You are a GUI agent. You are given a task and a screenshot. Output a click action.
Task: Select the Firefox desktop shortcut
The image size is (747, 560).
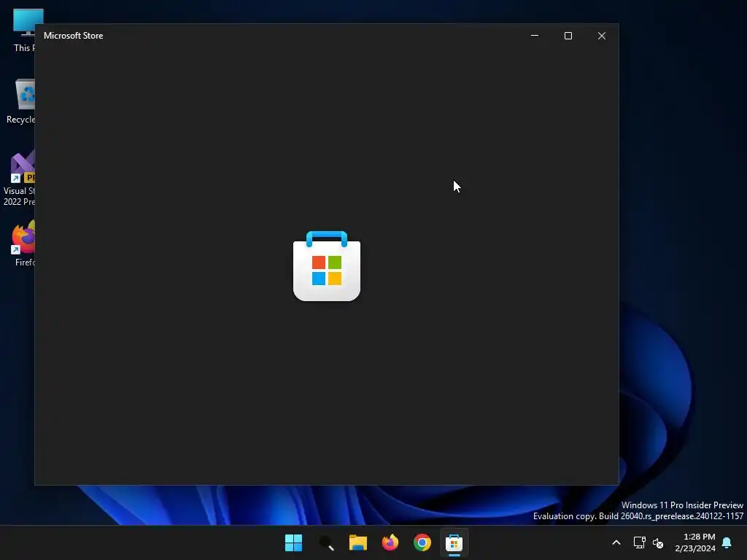tap(24, 244)
